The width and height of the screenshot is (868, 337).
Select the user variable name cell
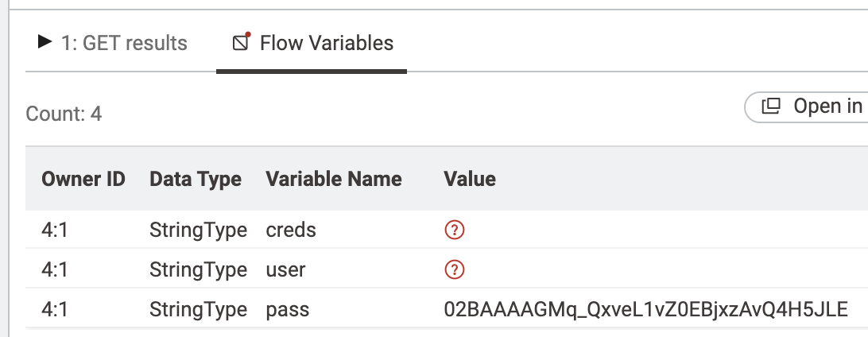285,269
